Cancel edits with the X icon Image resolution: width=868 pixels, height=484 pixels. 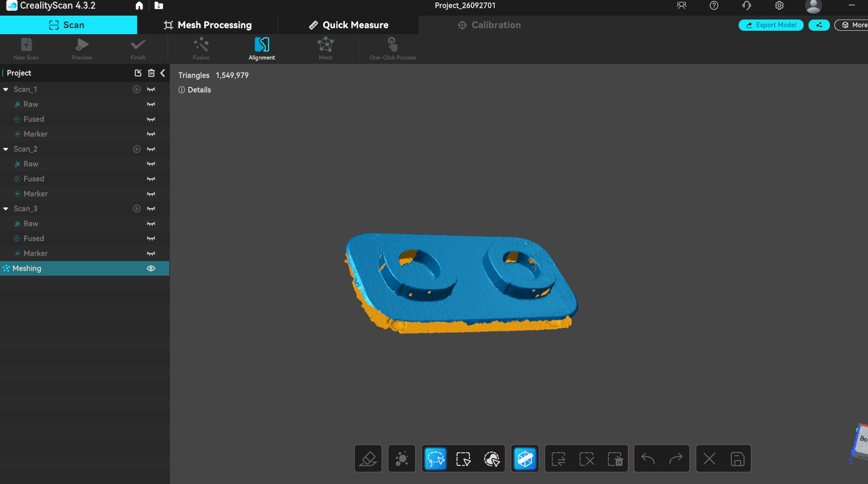point(709,459)
